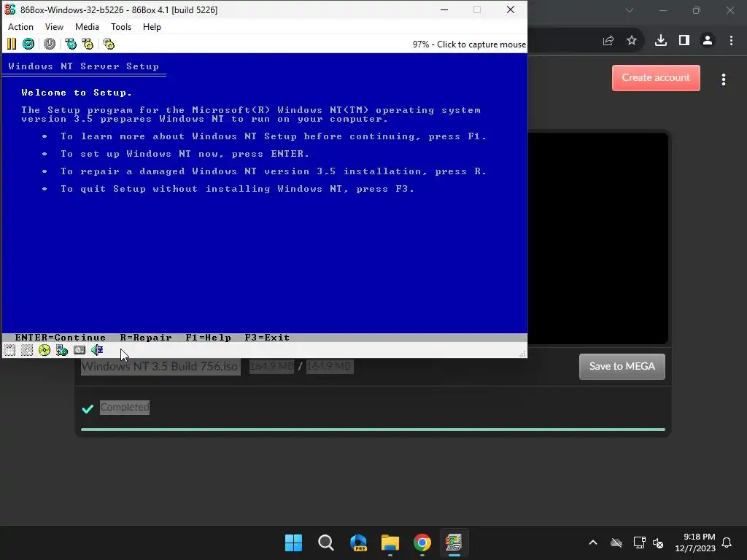Open Chrome downloads icon
This screenshot has width=747, height=560.
(661, 41)
